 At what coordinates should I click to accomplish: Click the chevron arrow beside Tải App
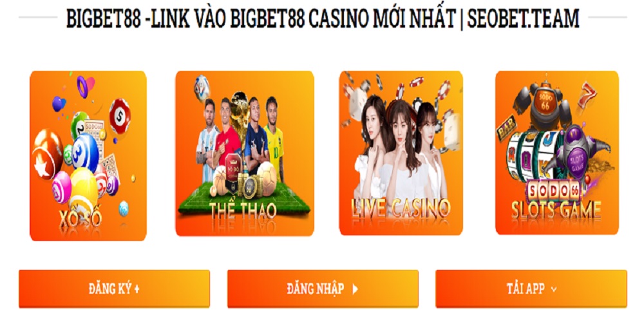click(x=554, y=290)
